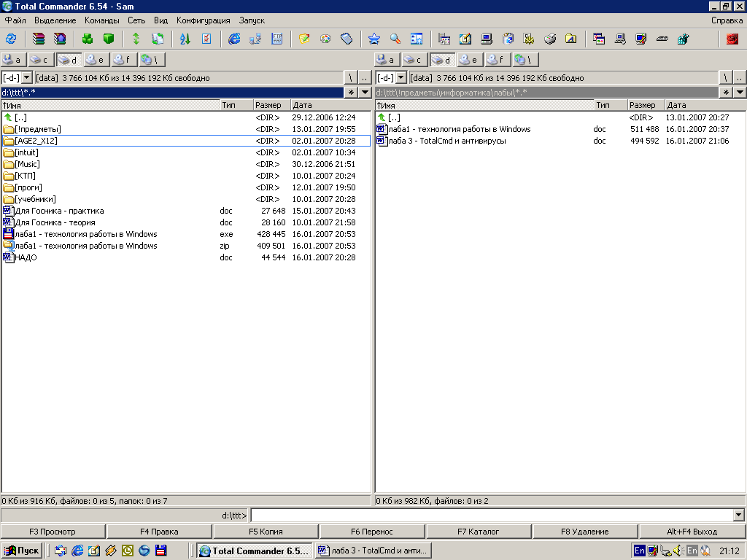The width and height of the screenshot is (747, 560).
Task: Click the unpack archive toolbar icon
Action: point(60,39)
